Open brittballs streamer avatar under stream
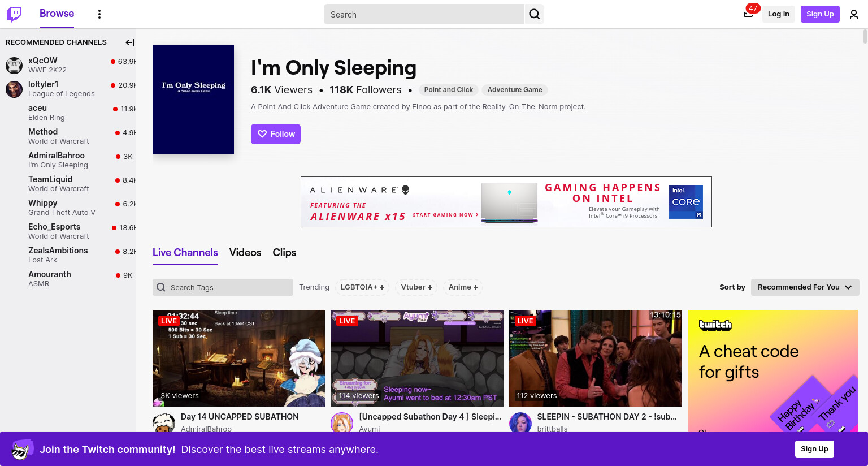This screenshot has height=466, width=868. (x=520, y=422)
